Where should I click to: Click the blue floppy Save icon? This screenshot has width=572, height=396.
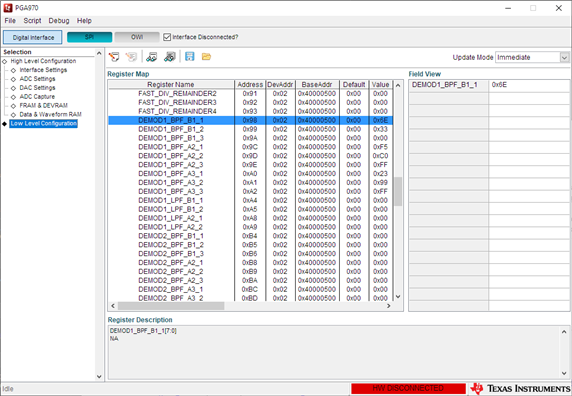(x=190, y=57)
